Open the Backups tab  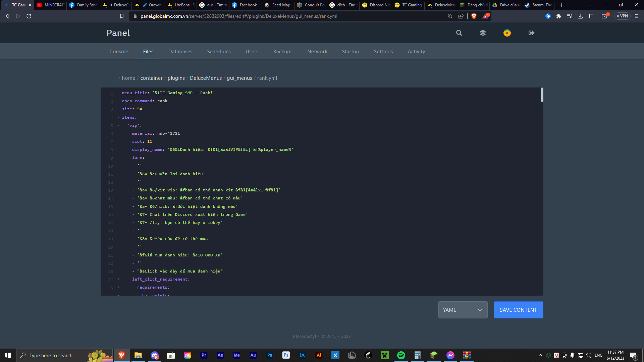click(282, 51)
